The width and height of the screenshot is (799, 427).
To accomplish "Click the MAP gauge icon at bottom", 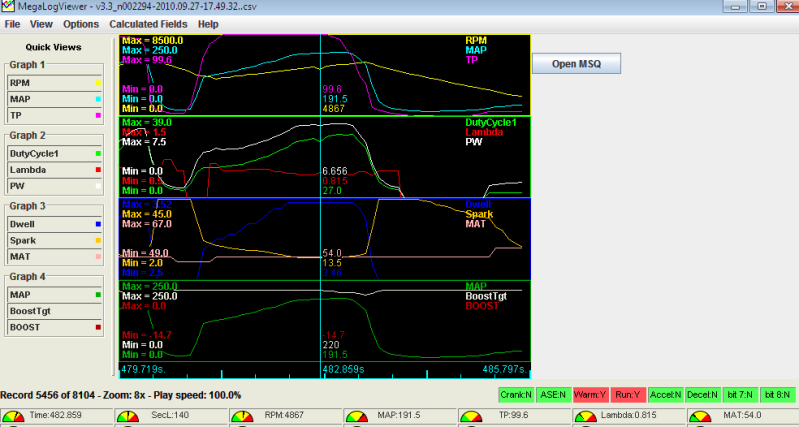I will (x=357, y=416).
